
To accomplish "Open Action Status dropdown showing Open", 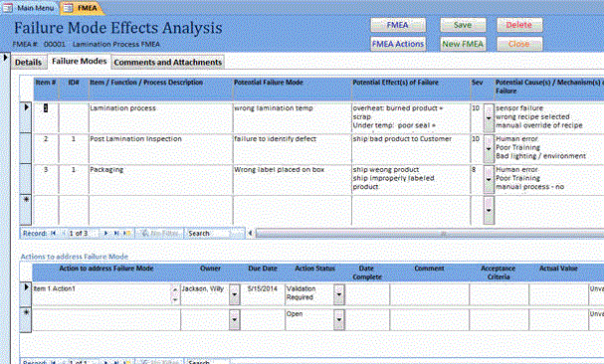I will pos(339,319).
